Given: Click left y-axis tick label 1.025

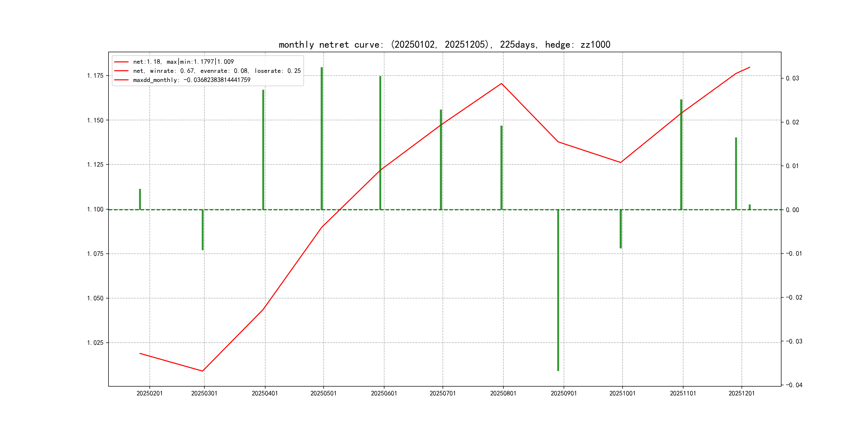Looking at the screenshot, I should click(x=95, y=343).
